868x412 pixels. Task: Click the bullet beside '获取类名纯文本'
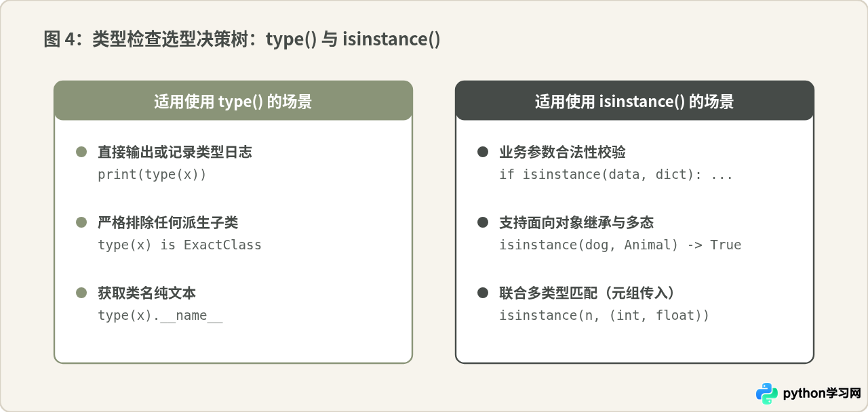coord(81,293)
